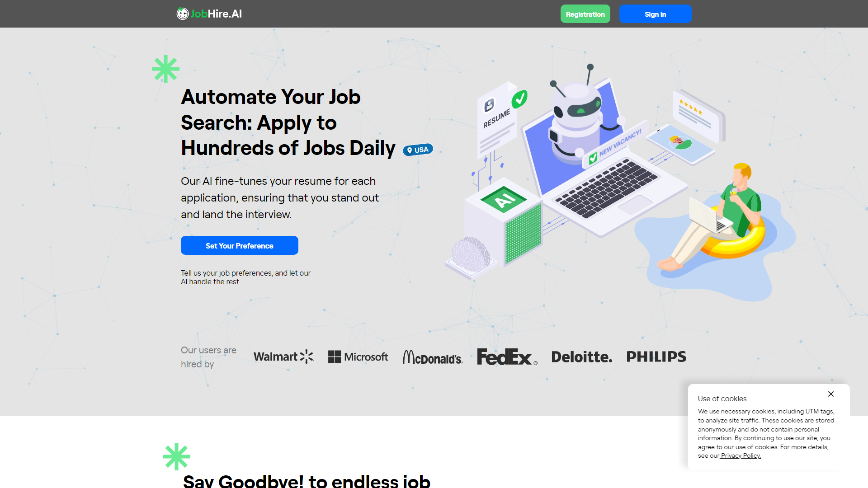
Task: Click the Microsoft logo in hired-by section
Action: click(x=359, y=357)
